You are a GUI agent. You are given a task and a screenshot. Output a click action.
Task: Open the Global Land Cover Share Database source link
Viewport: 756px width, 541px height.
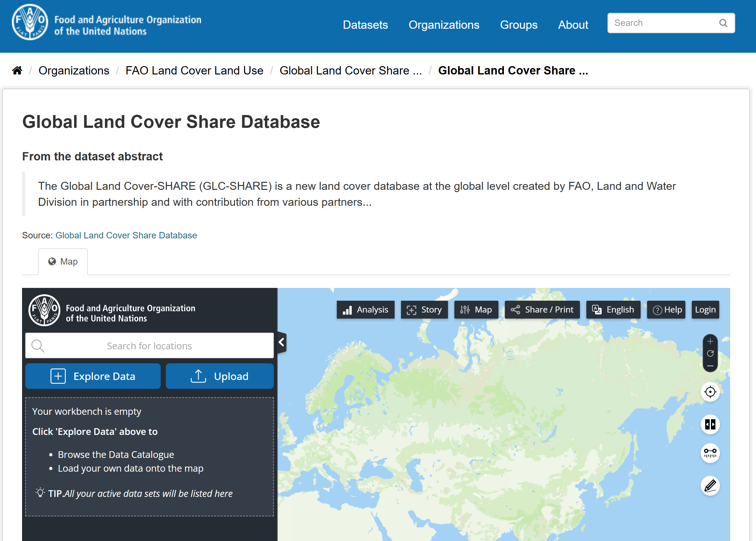coord(126,236)
